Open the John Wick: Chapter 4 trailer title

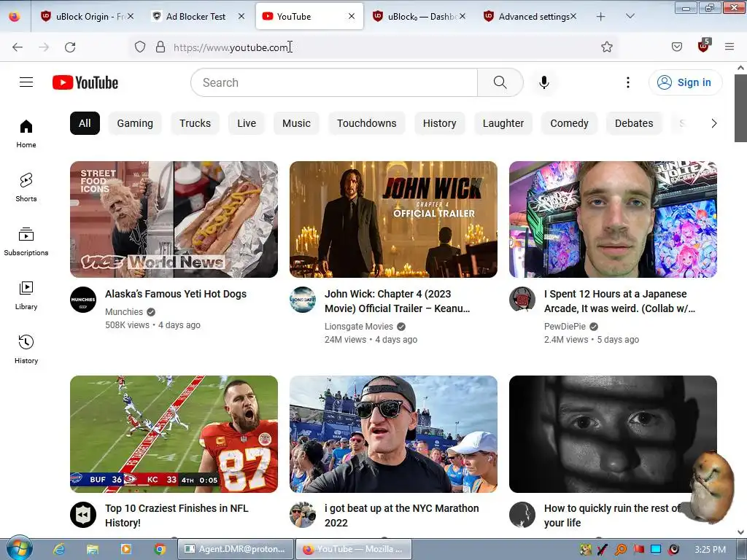[x=398, y=301]
